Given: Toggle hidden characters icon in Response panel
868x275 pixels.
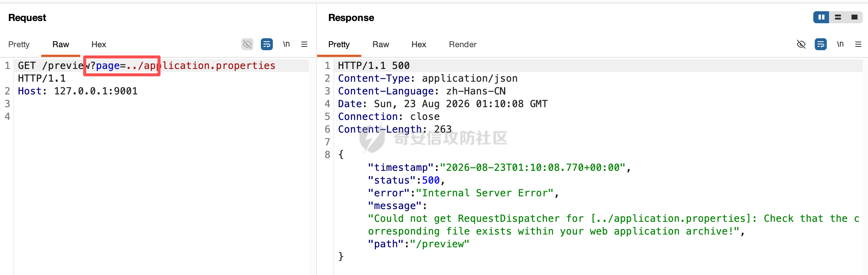Looking at the screenshot, I should [801, 44].
